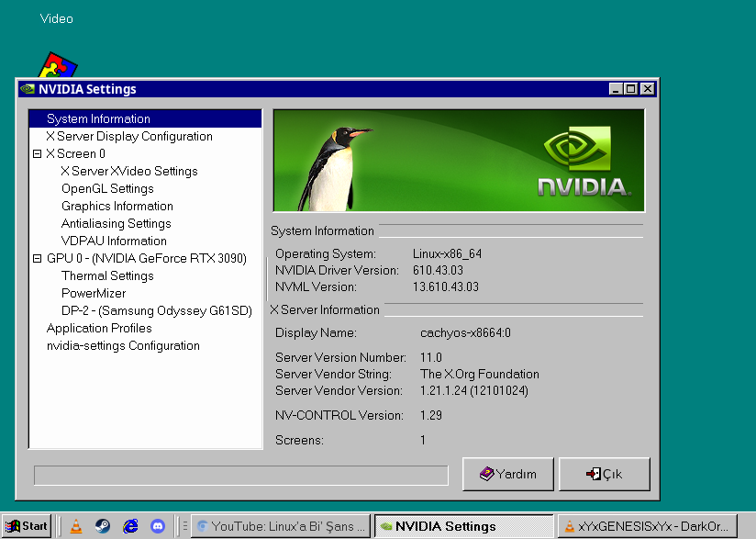This screenshot has height=539, width=756.
Task: Launch Discord from the quick launch
Action: (158, 526)
